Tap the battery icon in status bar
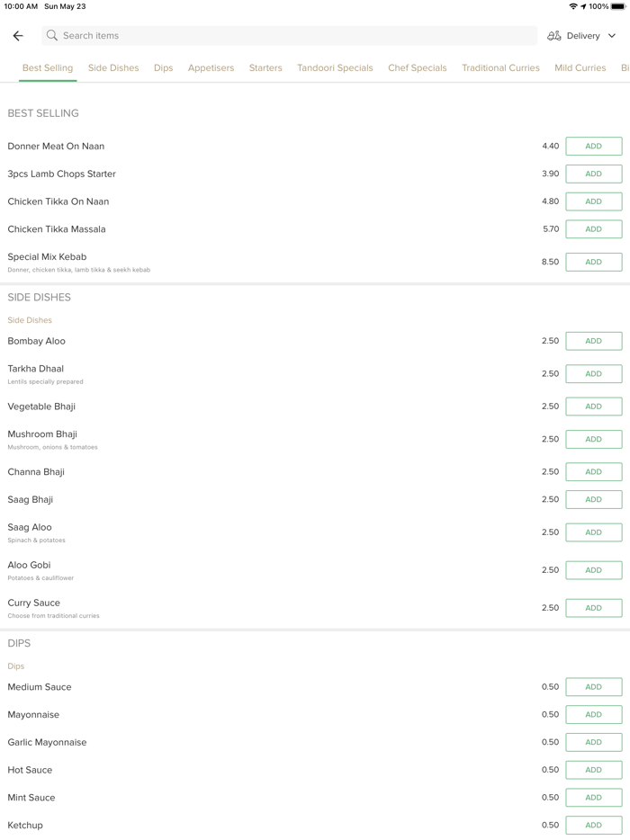The image size is (630, 840). [618, 6]
